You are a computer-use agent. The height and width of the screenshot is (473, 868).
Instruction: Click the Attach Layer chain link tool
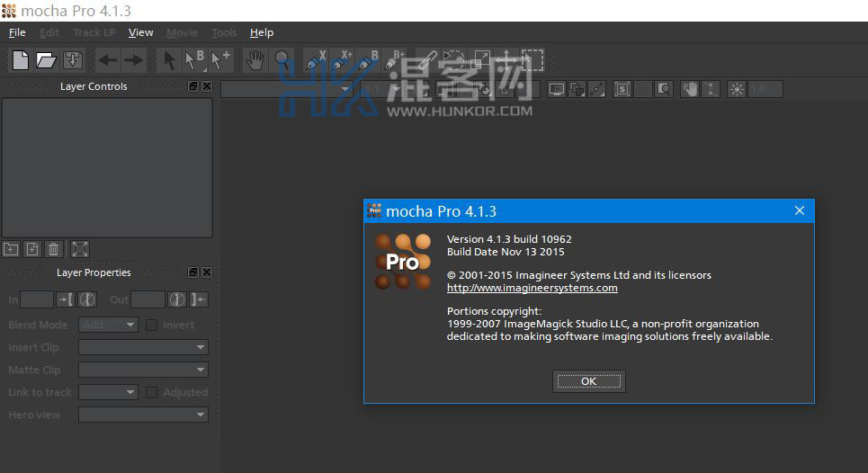[x=426, y=59]
